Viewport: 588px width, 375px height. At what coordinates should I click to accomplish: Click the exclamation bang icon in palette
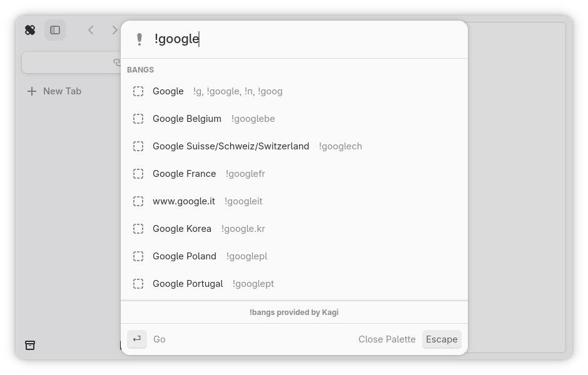[139, 39]
